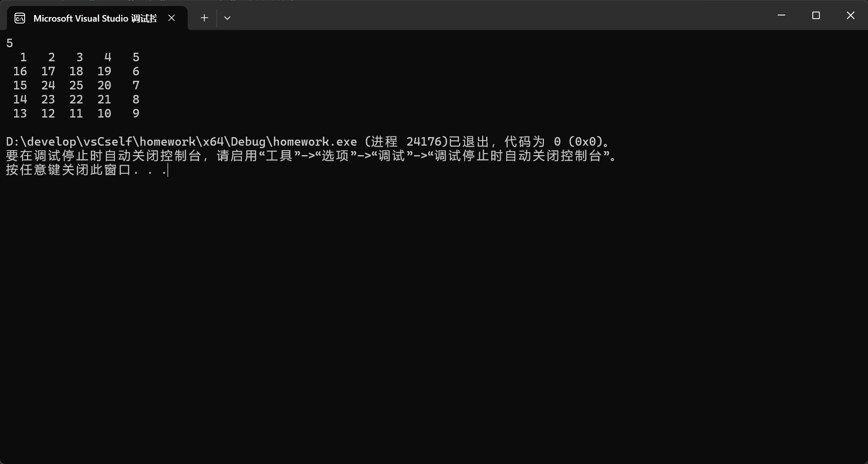
Task: Click the Debug folder name in the path
Action: (x=249, y=141)
